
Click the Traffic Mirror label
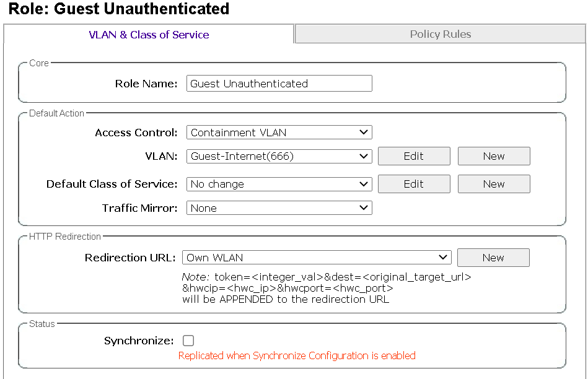tap(139, 208)
